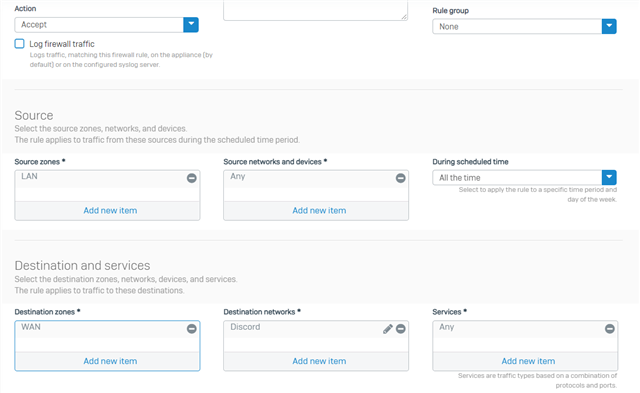Viewport: 640px width, 393px height.
Task: Enable Log firewall traffic checkbox
Action: click(x=20, y=44)
